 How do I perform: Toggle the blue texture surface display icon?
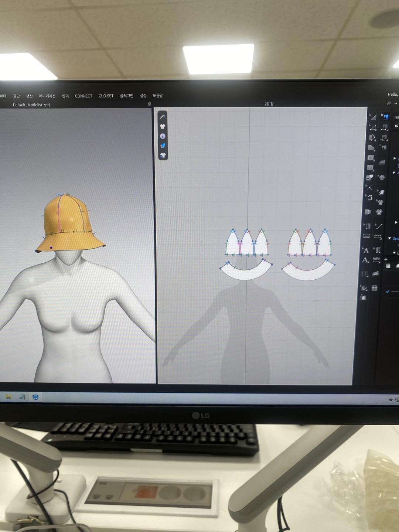coord(163,146)
